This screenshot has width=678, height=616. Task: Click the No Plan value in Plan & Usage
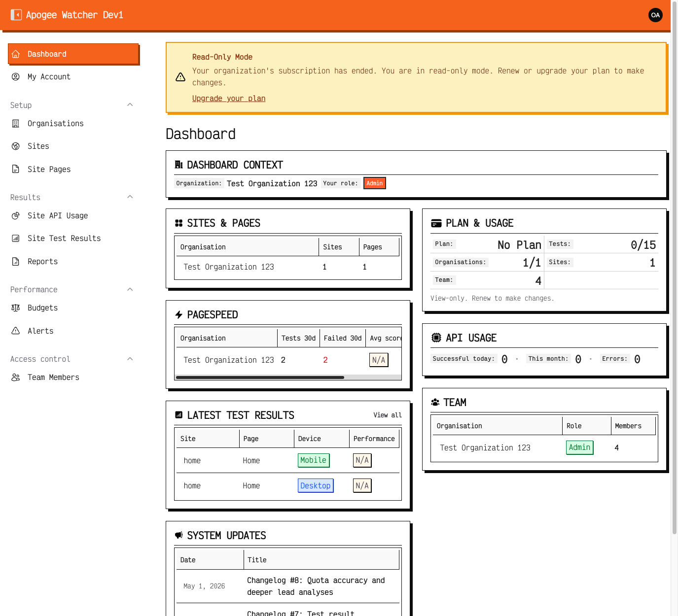pyautogui.click(x=520, y=245)
